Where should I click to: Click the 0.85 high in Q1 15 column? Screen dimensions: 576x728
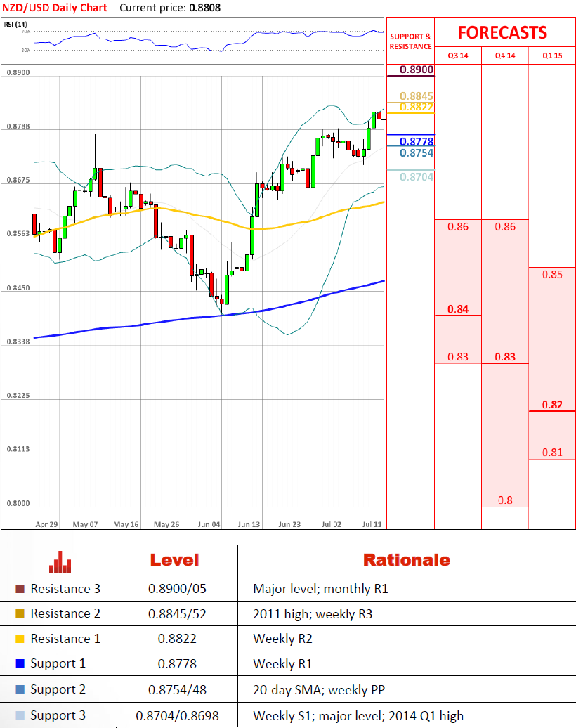(x=552, y=275)
